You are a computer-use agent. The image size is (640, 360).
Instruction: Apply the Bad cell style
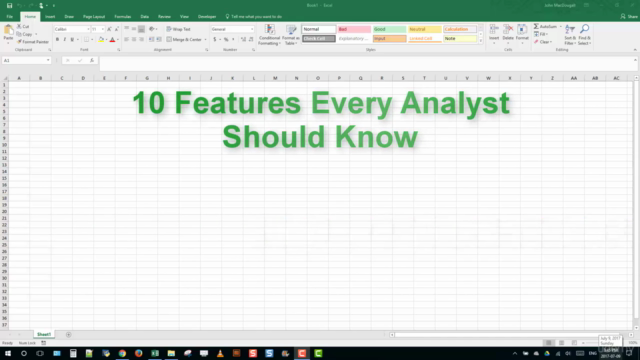pos(354,29)
